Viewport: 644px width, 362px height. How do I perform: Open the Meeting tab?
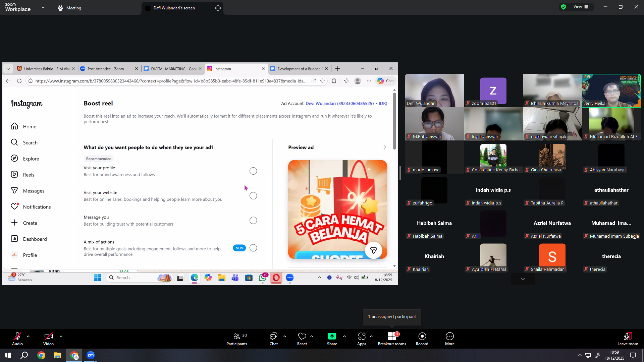pos(69,8)
